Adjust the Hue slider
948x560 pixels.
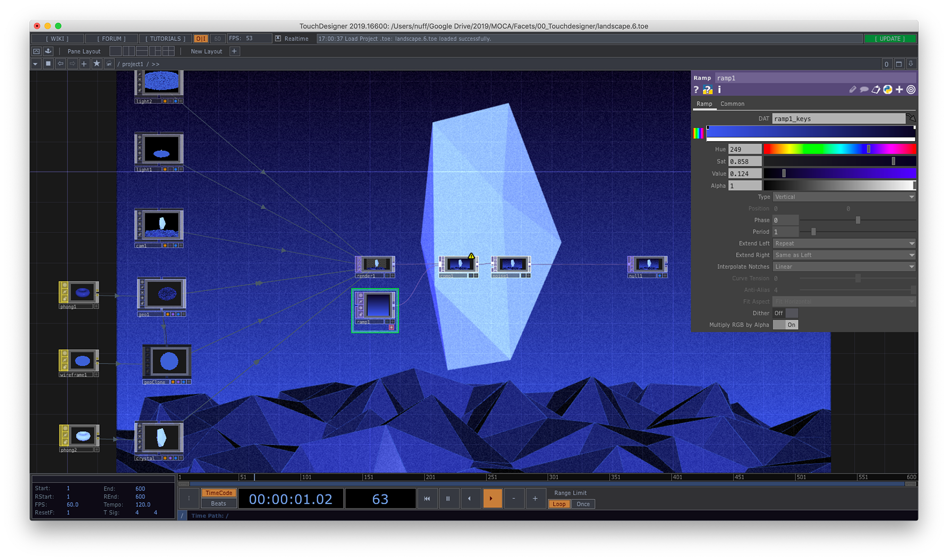click(x=839, y=149)
